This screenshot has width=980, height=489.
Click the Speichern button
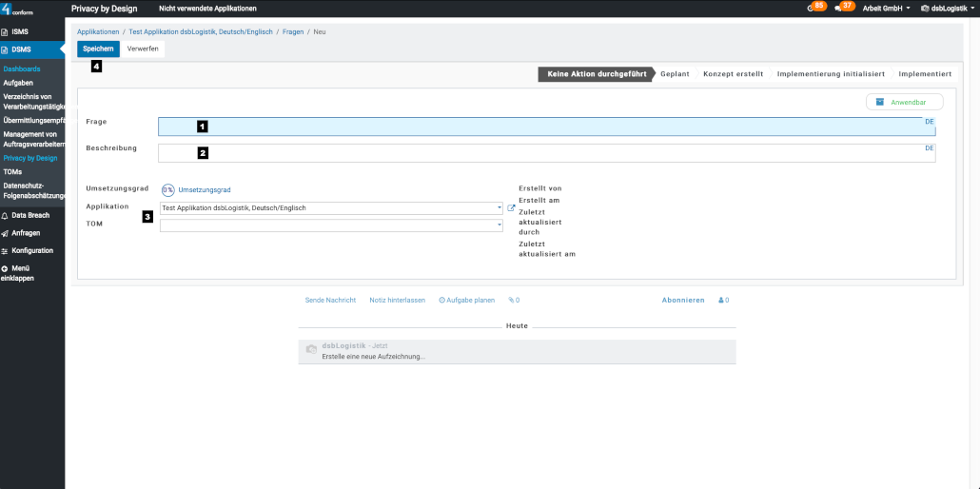(x=98, y=49)
